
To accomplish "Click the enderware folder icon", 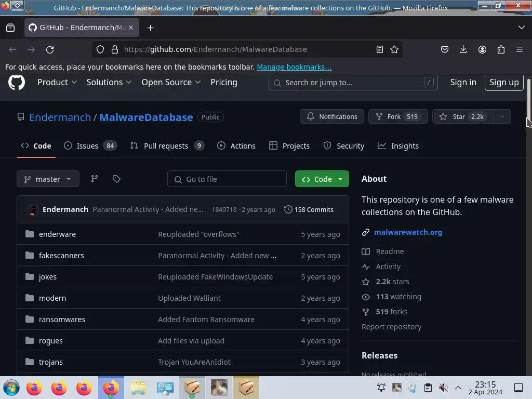I will (30, 234).
